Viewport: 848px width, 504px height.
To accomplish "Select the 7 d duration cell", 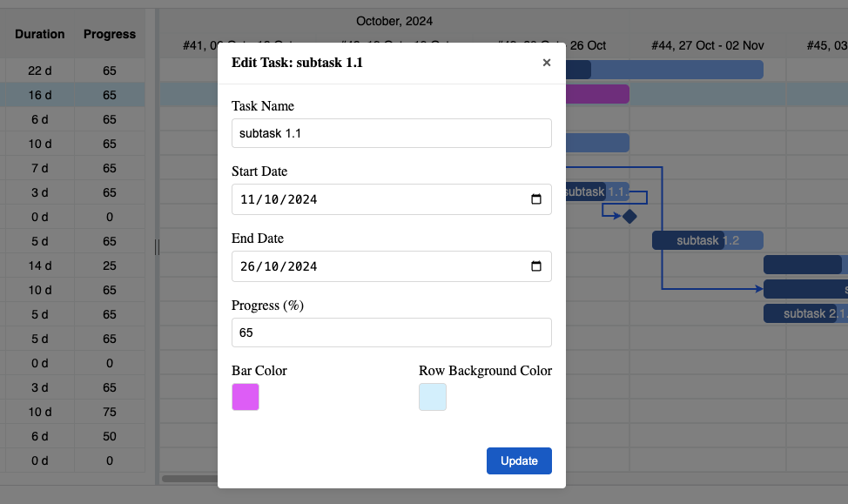I will point(39,168).
